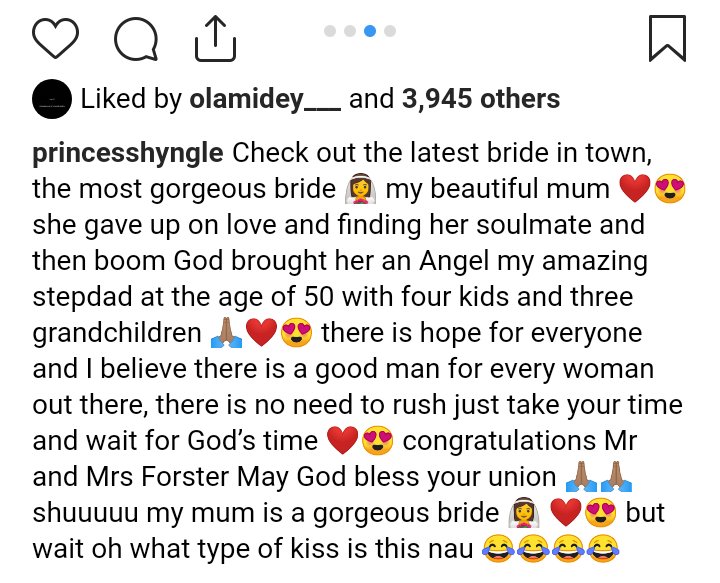Jump to the first carousel dot
720x583 pixels.
click(329, 31)
